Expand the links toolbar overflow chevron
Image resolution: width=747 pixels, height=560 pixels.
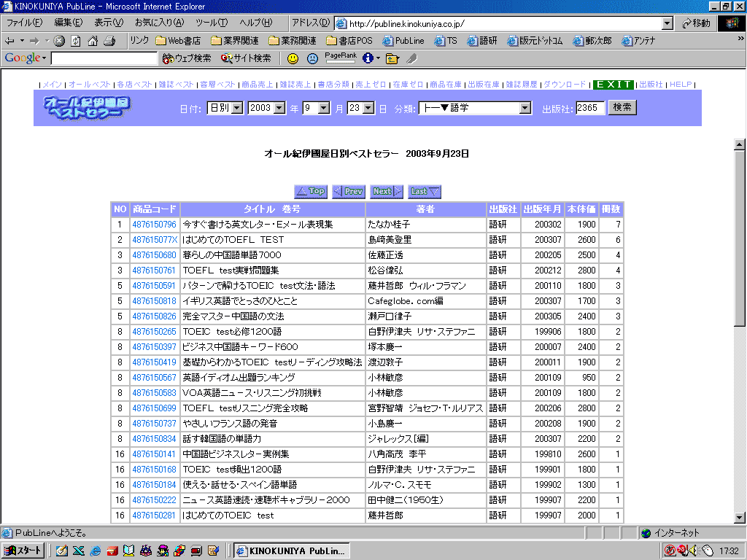pyautogui.click(x=741, y=39)
